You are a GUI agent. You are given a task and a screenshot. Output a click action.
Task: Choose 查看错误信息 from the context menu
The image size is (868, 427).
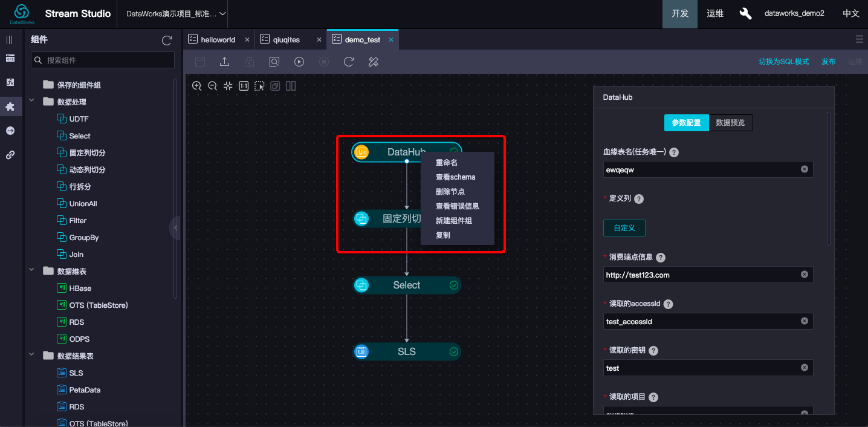click(458, 206)
